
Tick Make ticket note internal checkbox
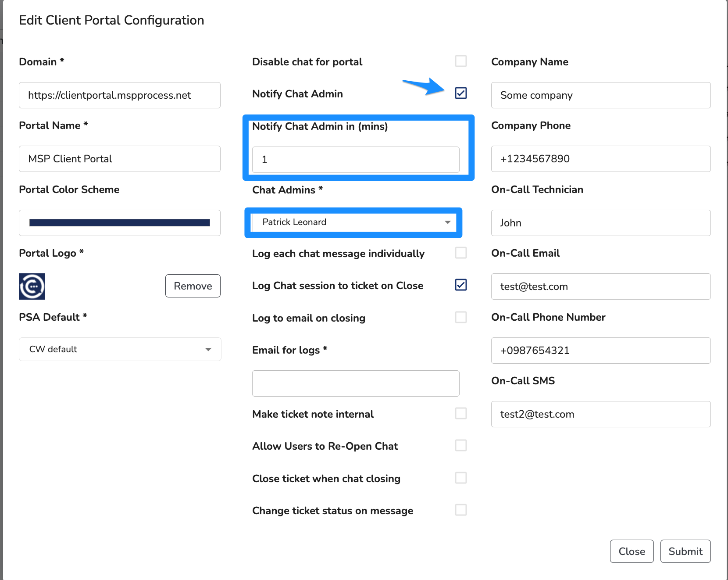click(x=461, y=413)
